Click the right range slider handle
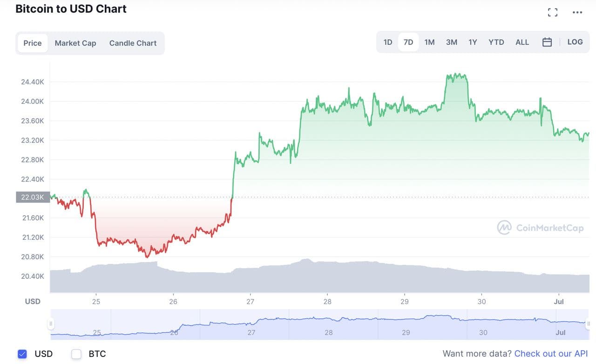 tap(589, 324)
